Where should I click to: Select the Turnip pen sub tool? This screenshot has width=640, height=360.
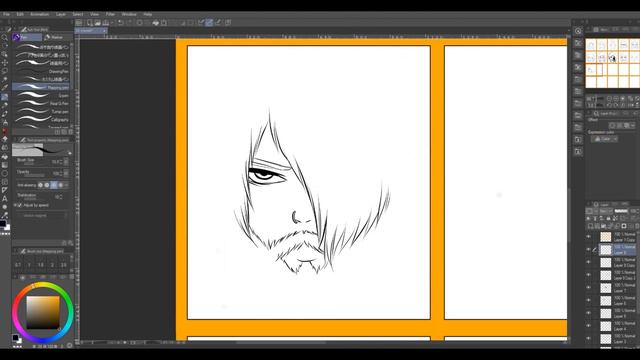[x=41, y=111]
